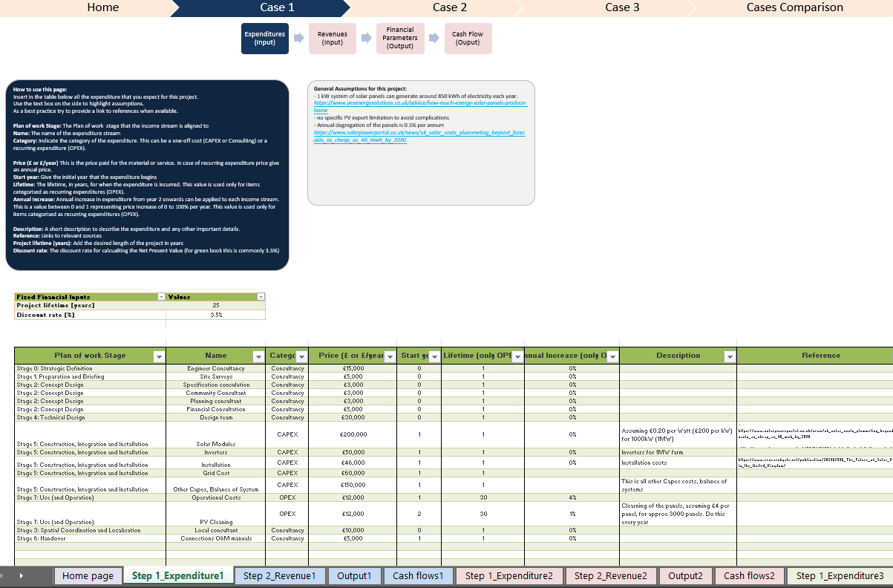This screenshot has width=893, height=588.
Task: Open Financial Parameters (Output) step box
Action: (400, 39)
